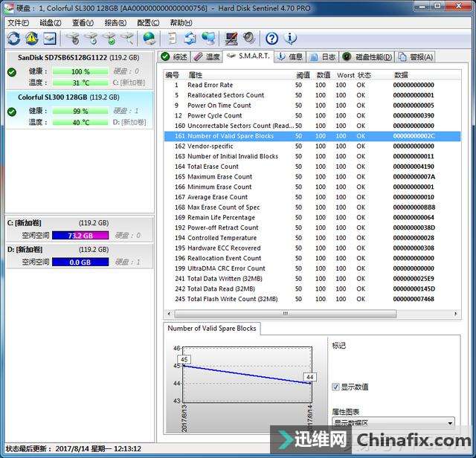The height and width of the screenshot is (458, 476).
Task: Click the globe and disk toolbar icon
Action: pos(149,38)
